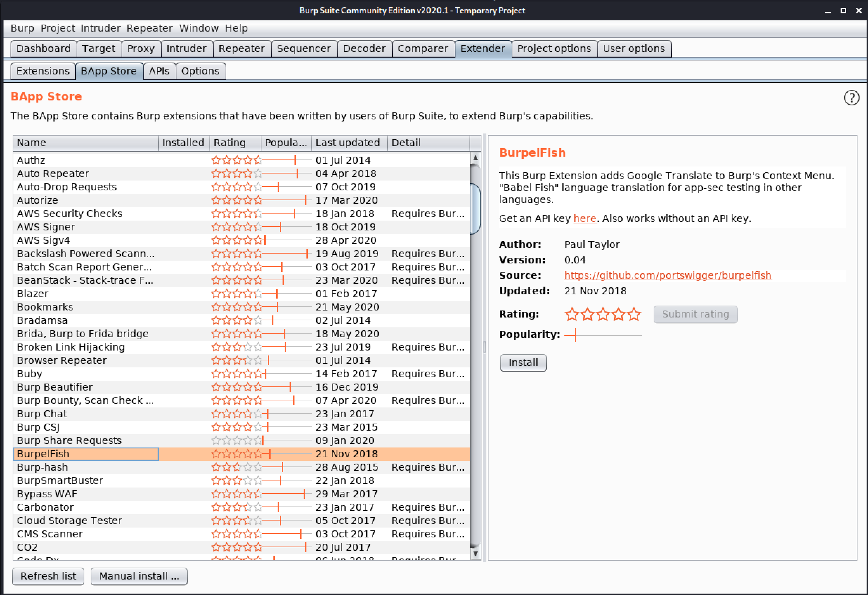
Task: Click the Refresh list button
Action: click(48, 576)
